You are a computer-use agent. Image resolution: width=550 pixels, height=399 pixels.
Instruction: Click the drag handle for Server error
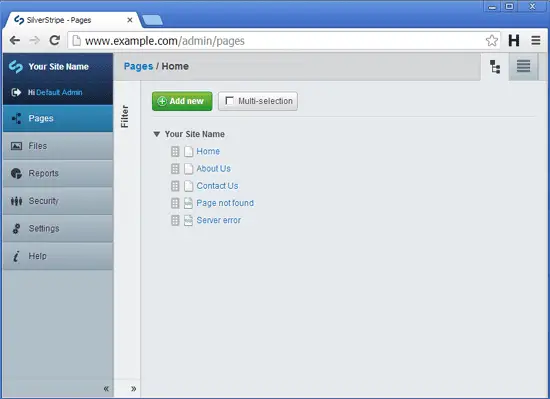pyautogui.click(x=175, y=220)
